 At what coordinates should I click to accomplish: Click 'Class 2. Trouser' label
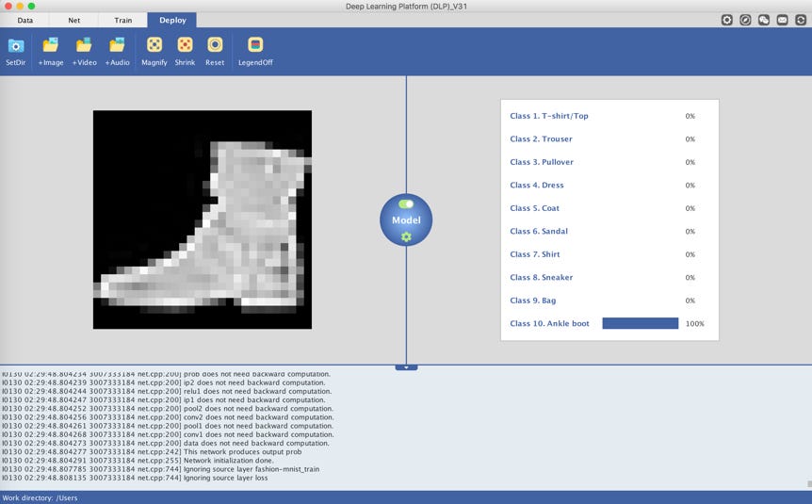point(541,138)
